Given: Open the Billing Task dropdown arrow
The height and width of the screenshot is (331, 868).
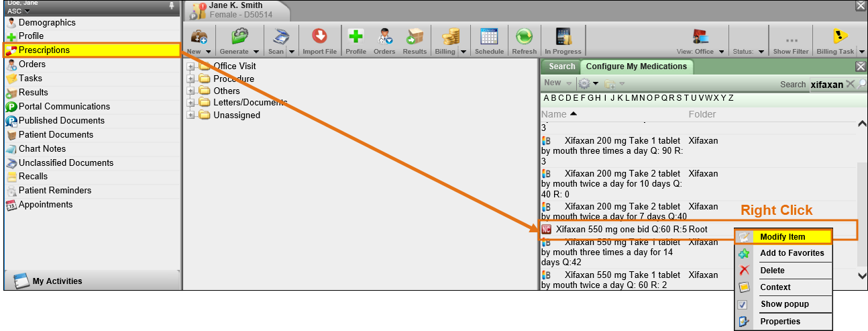Looking at the screenshot, I should 861,52.
